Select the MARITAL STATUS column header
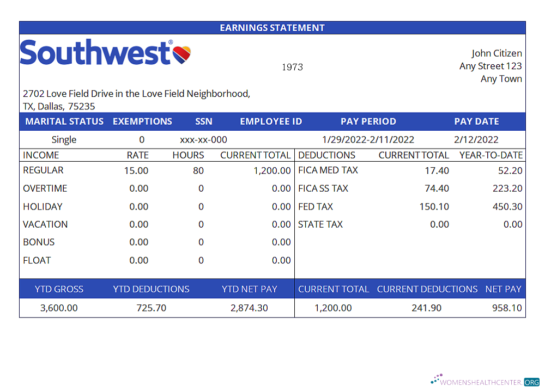The image size is (545, 392). 64,121
